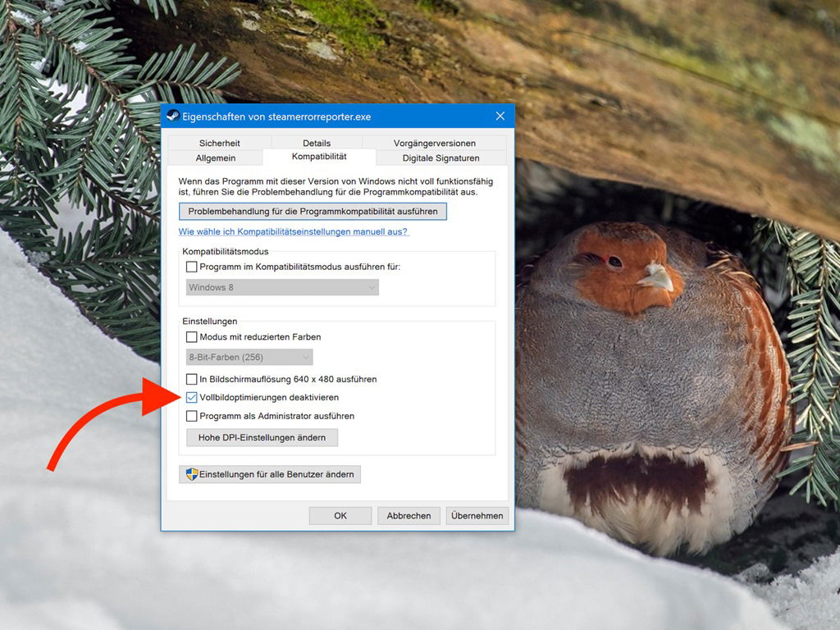Close the Eigenschaften dialog
This screenshot has width=840, height=630.
click(x=500, y=116)
